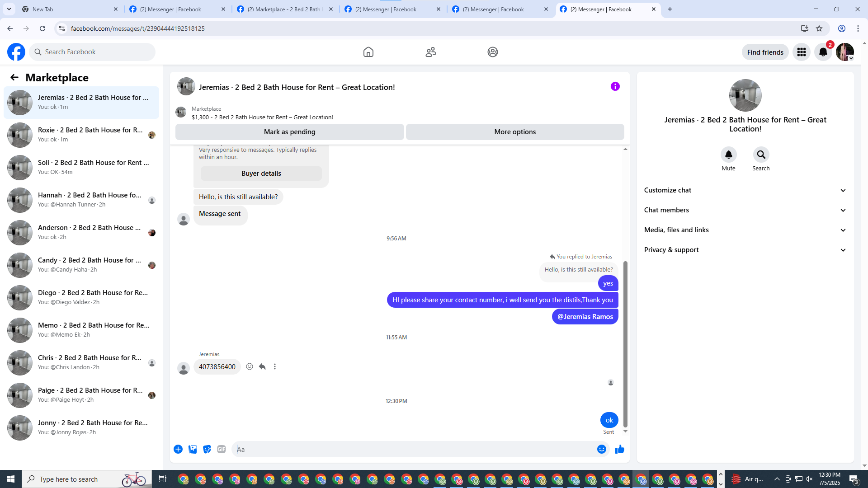Open the emoji picker in message box

point(601,449)
